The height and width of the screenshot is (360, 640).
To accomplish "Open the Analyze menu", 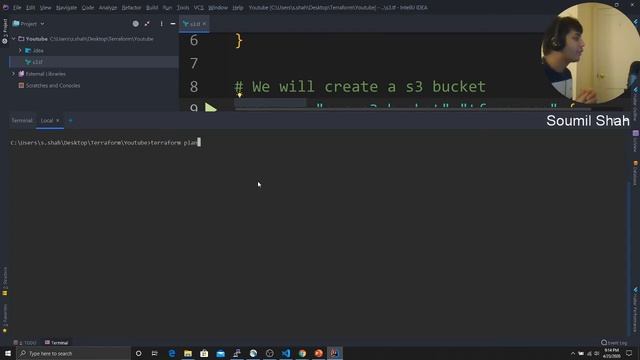I will 108,7.
